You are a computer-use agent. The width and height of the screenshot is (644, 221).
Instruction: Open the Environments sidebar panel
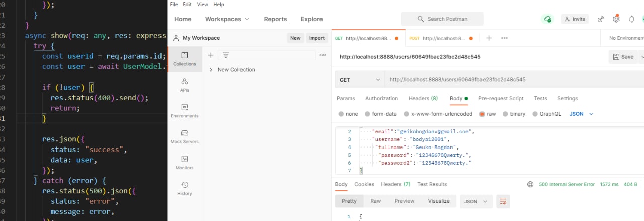[x=184, y=111]
